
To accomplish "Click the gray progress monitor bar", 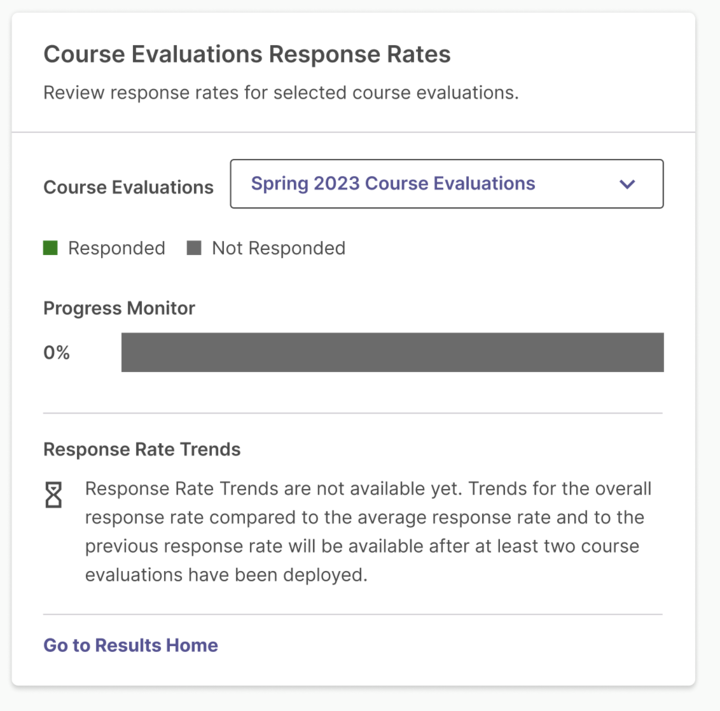I will 392,352.
